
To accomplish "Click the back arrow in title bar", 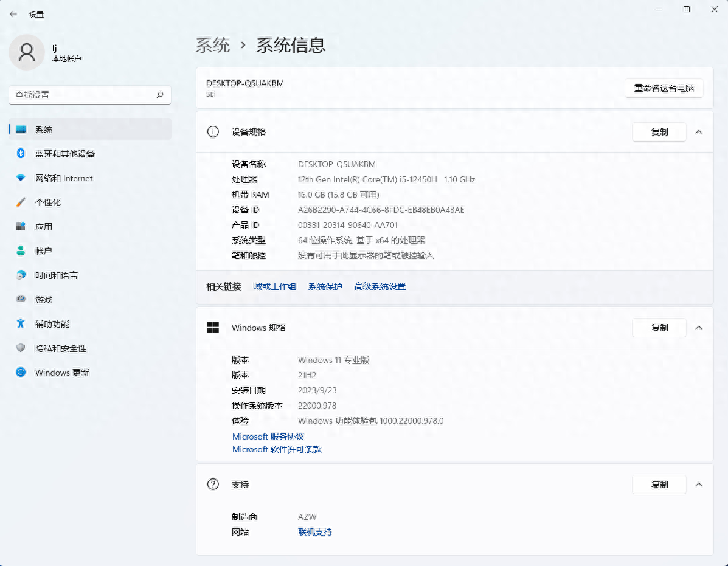I will pyautogui.click(x=13, y=14).
